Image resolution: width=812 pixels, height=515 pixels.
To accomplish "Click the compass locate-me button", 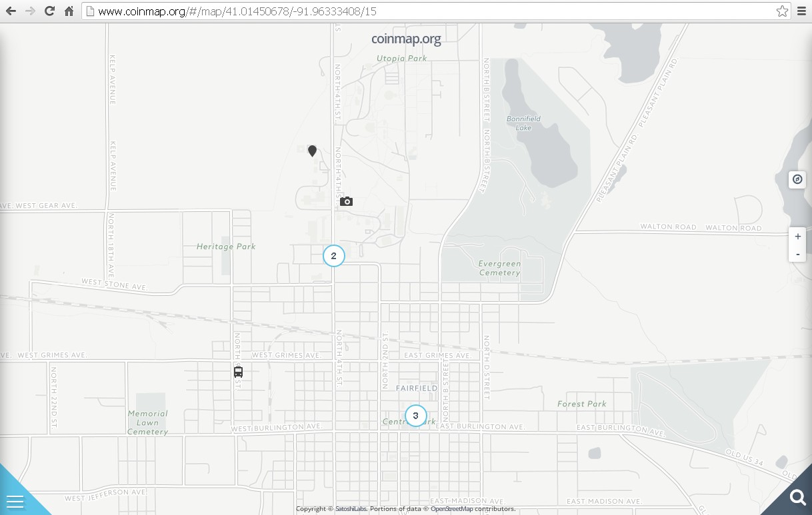I will [x=797, y=179].
